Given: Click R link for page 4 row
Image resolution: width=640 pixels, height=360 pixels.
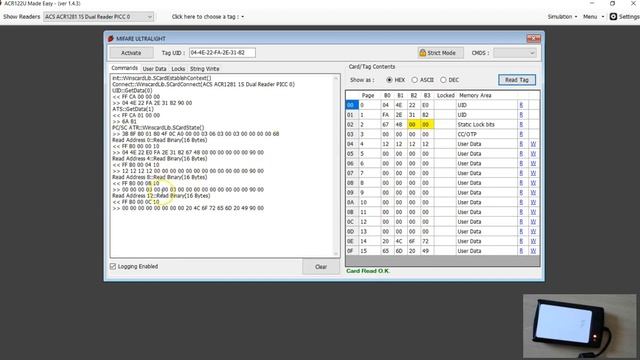Looking at the screenshot, I should pos(521,144).
